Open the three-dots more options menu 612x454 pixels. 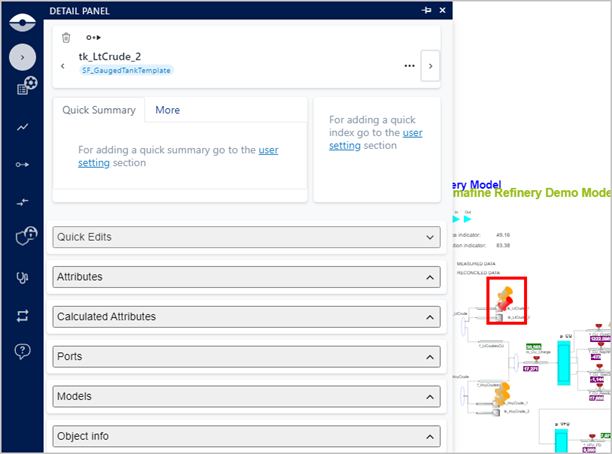409,66
